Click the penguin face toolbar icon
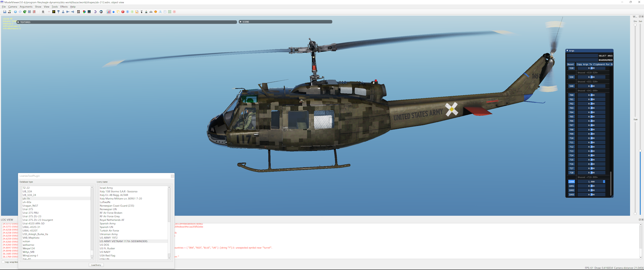 (101, 12)
